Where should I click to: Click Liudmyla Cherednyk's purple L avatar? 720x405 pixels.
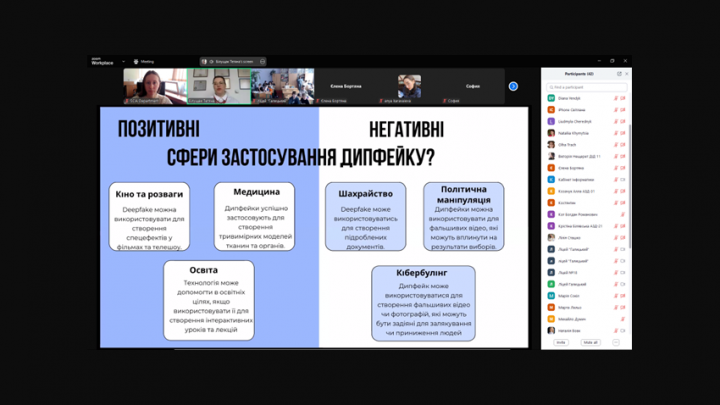click(x=551, y=122)
